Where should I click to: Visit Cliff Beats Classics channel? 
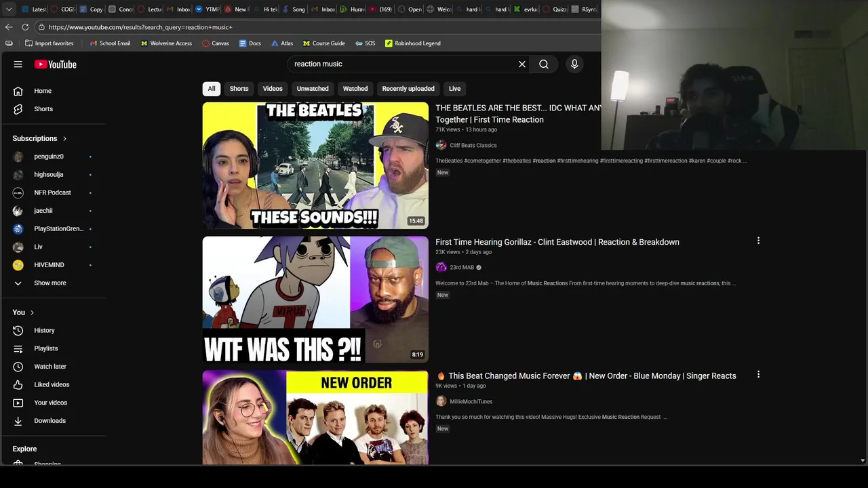click(473, 146)
